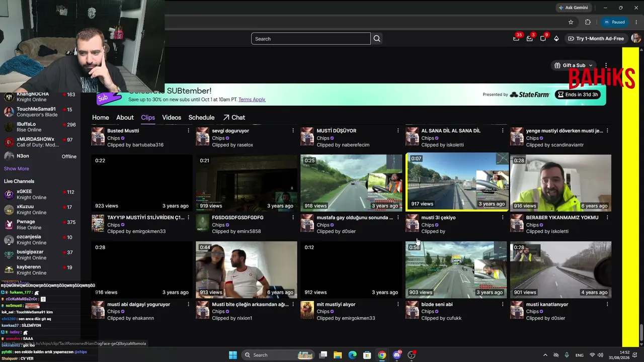The height and width of the screenshot is (362, 644).
Task: Open whispers icon showing 9 badge
Action: coord(543,38)
